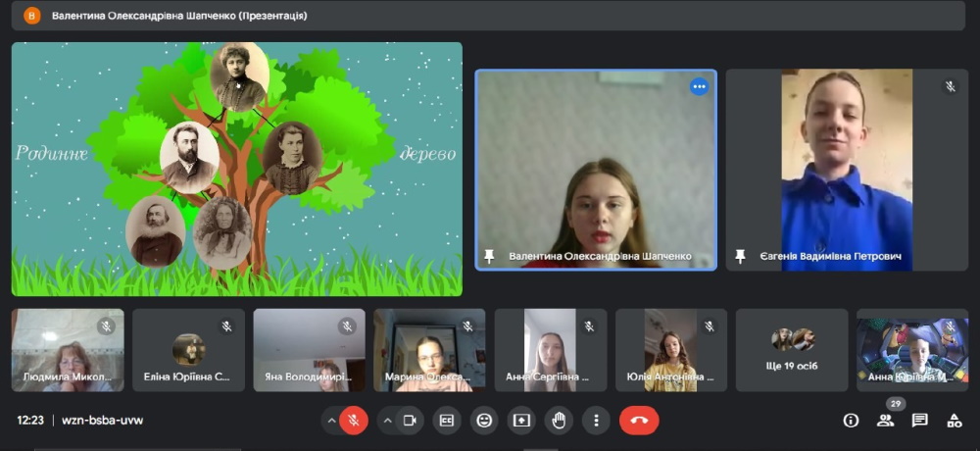Viewport: 980px width, 451px height.
Task: Open the 'Ще 19 осіб' tile
Action: click(791, 350)
